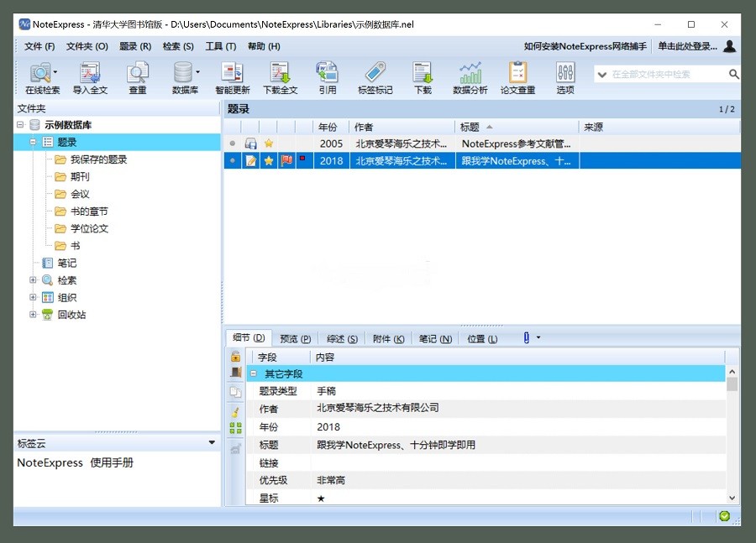Open the 在线检索 online search tool
This screenshot has width=756, height=543.
click(x=41, y=77)
